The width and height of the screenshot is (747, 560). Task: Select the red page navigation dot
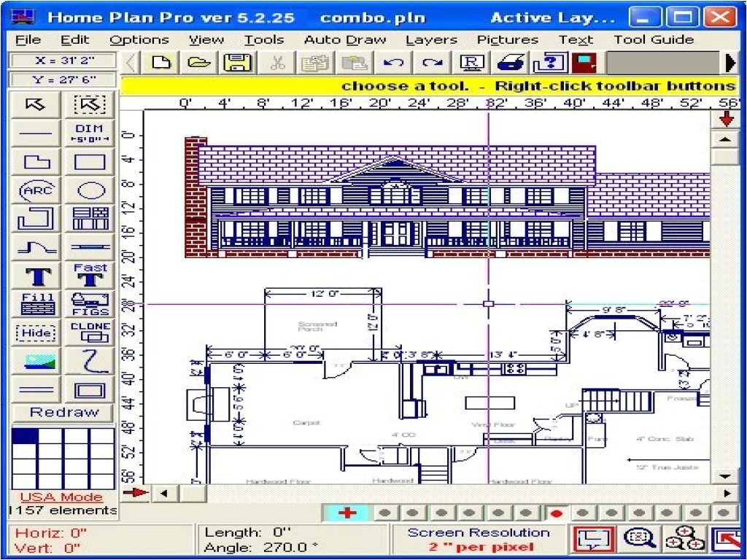click(x=558, y=513)
